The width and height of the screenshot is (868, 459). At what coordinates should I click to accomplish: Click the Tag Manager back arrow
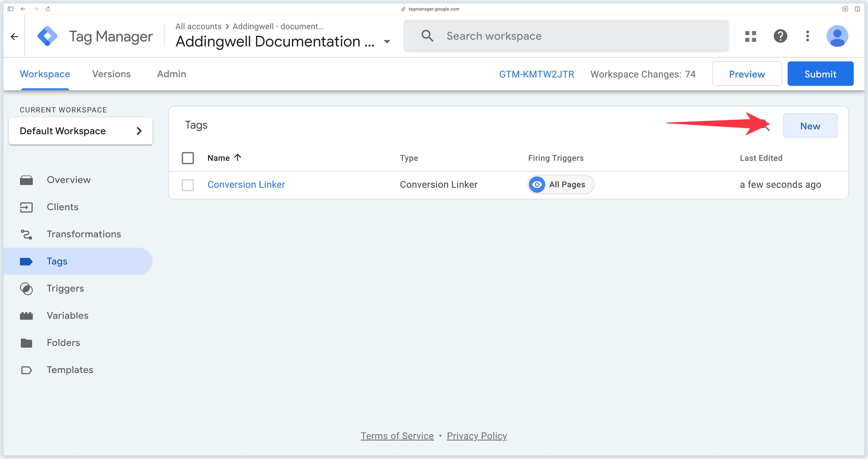click(x=14, y=36)
